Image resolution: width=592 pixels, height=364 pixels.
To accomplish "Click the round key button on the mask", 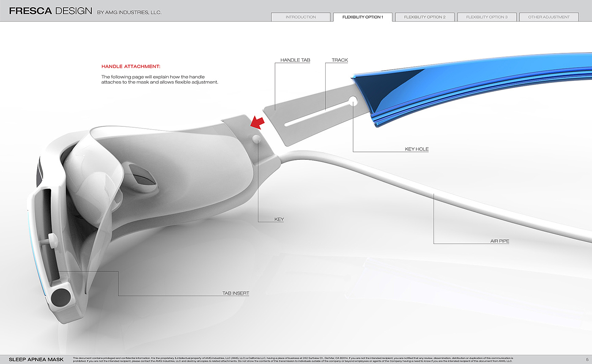I will tap(256, 139).
